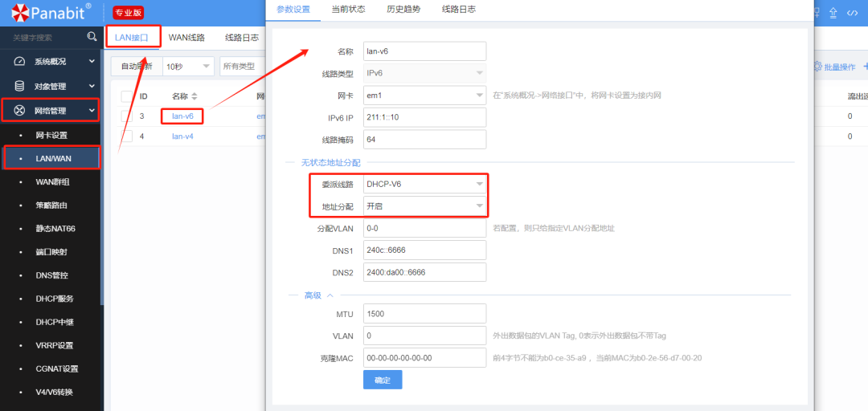Click the VLAN field with 0
This screenshot has height=411, width=868.
click(424, 336)
